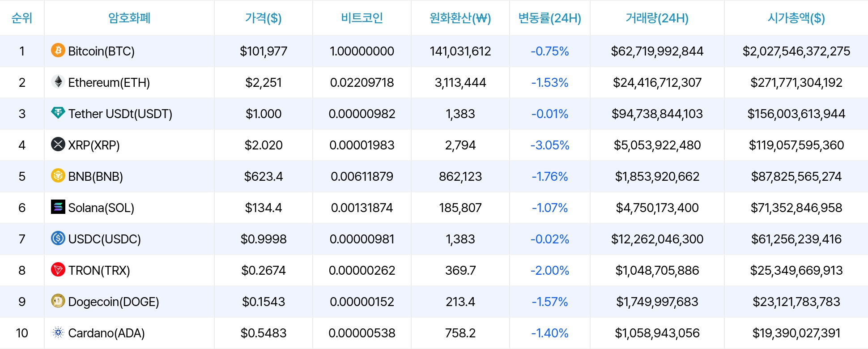Select volume $12,262,046,300

tap(657, 239)
